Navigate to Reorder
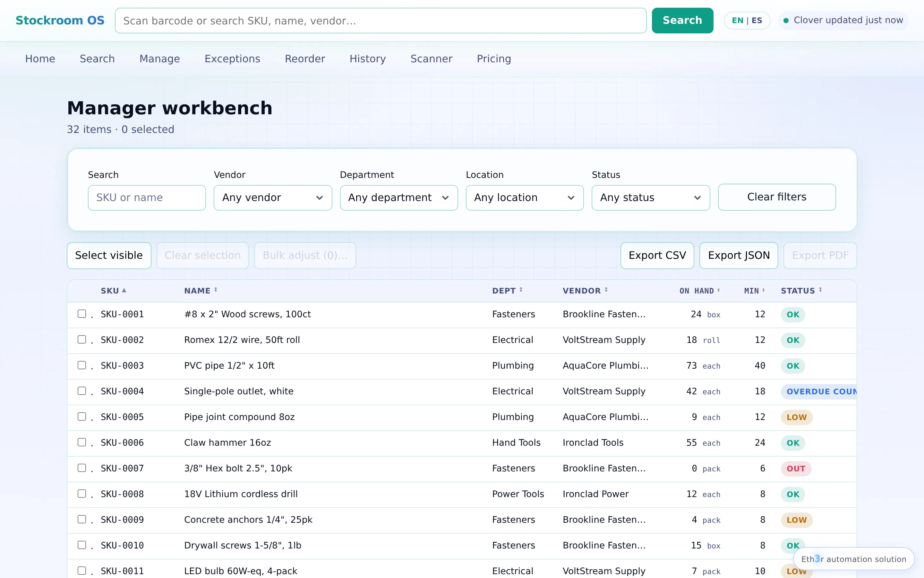This screenshot has height=578, width=924. click(305, 59)
